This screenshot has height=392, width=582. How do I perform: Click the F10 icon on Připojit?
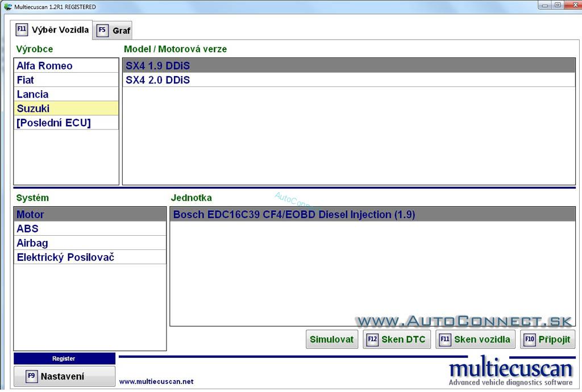tap(530, 339)
